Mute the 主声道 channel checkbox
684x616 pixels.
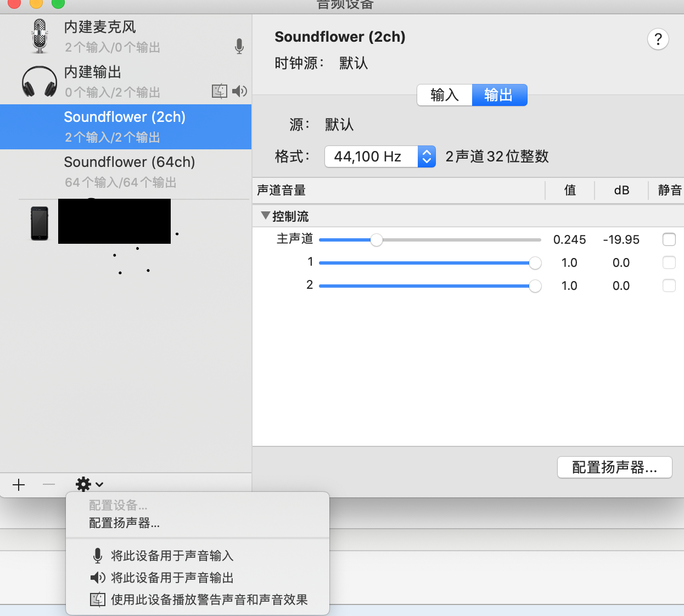(x=669, y=239)
